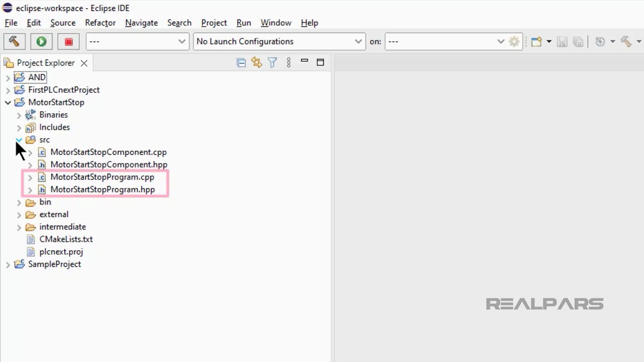
Task: Expand MotorStartStopComponent.cpp
Action: coord(30,153)
